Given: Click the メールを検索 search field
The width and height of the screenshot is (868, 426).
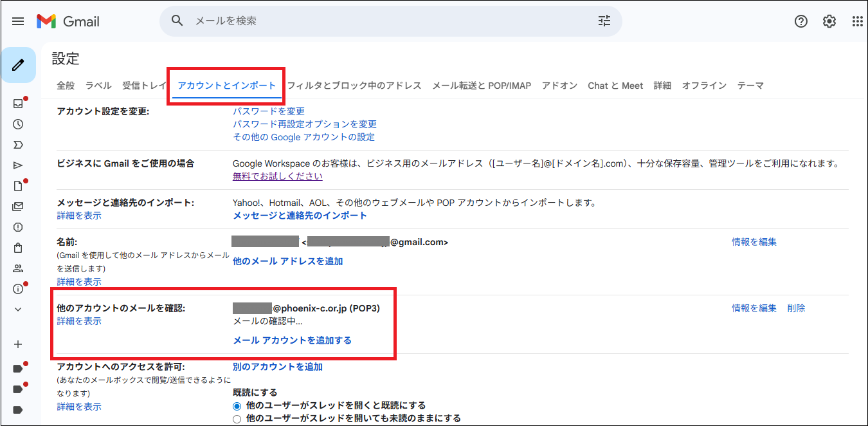Looking at the screenshot, I should (386, 21).
